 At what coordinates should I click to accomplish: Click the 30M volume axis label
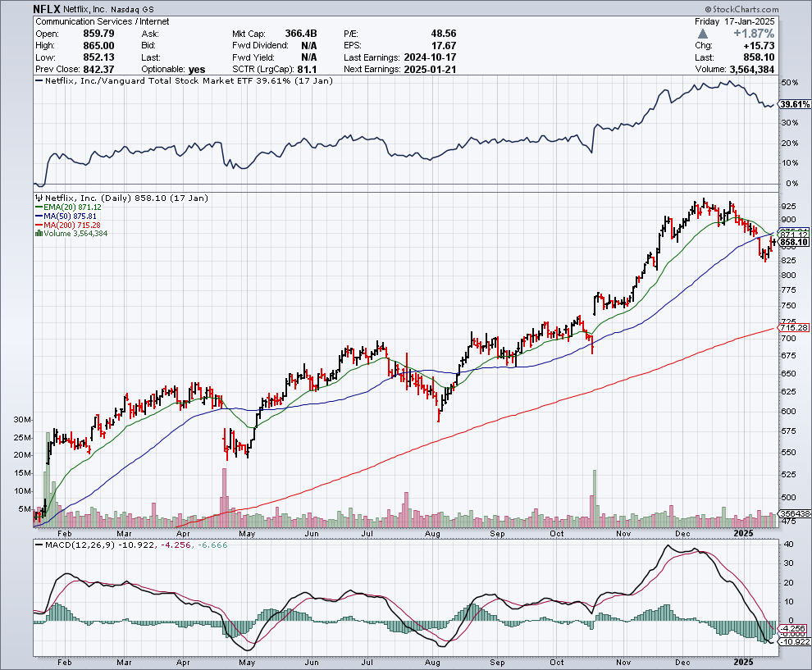[22, 419]
